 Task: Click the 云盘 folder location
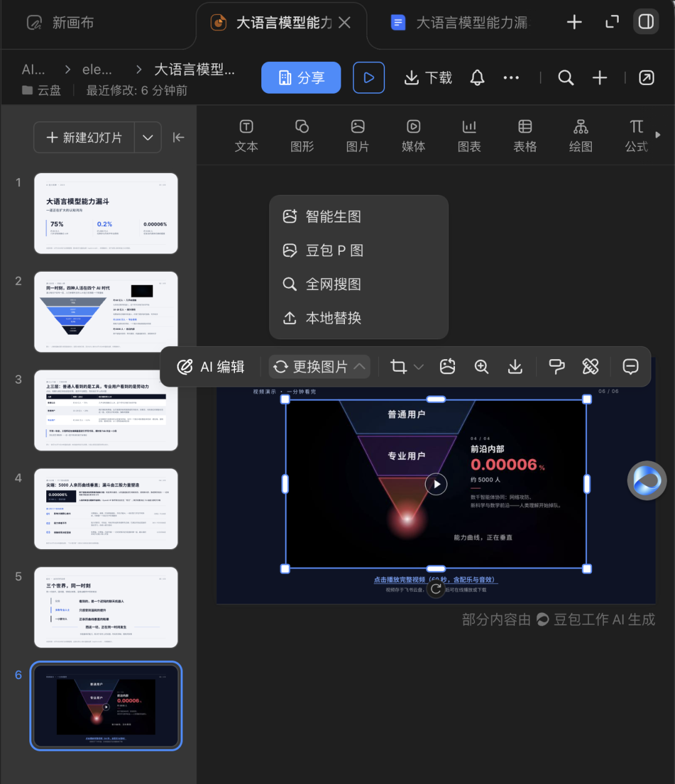41,91
